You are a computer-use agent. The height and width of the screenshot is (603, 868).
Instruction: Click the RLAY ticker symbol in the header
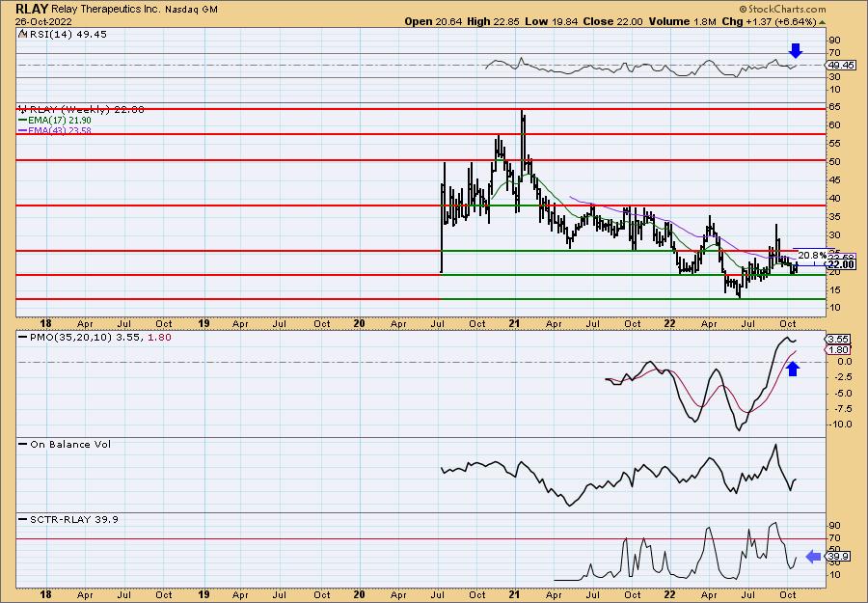pyautogui.click(x=32, y=9)
